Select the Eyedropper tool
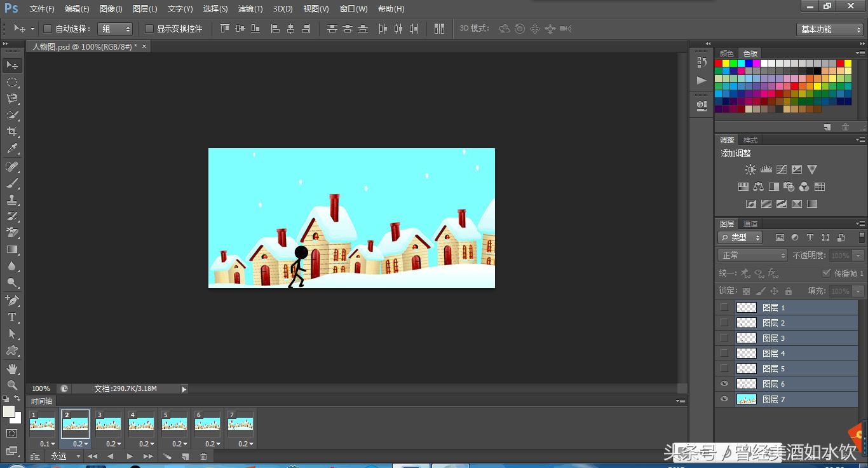Screen dimensions: 868x468 [12, 149]
